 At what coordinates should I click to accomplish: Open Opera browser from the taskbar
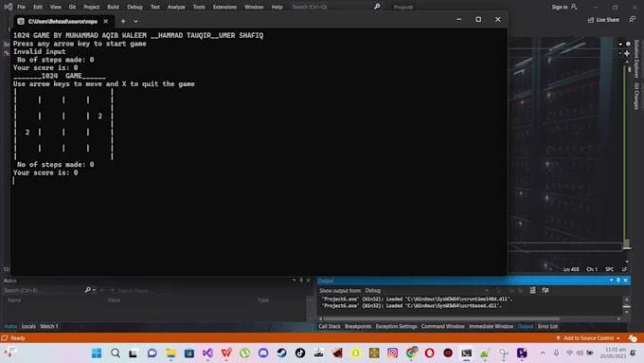click(430, 354)
